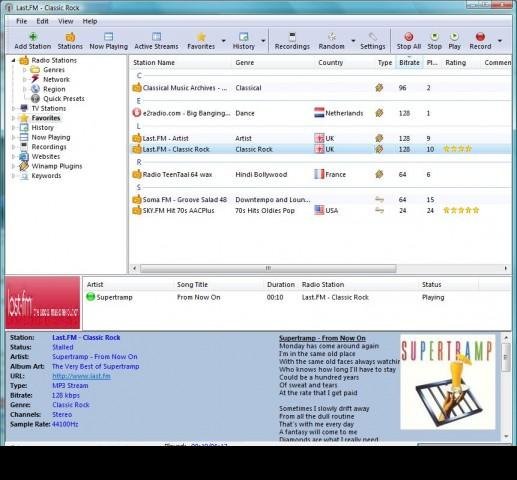Select Winamp Plugins in the sidebar
The height and width of the screenshot is (480, 517).
[x=57, y=166]
